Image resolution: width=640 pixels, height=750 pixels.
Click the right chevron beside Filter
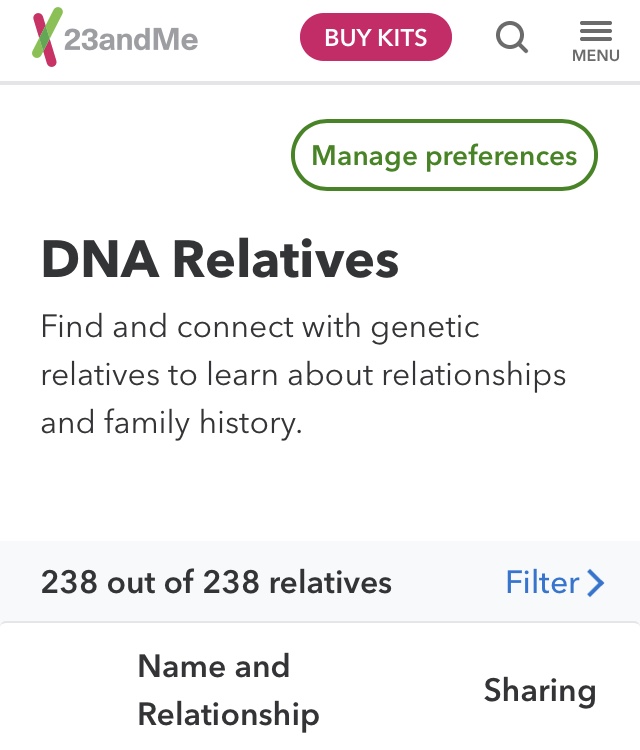596,582
